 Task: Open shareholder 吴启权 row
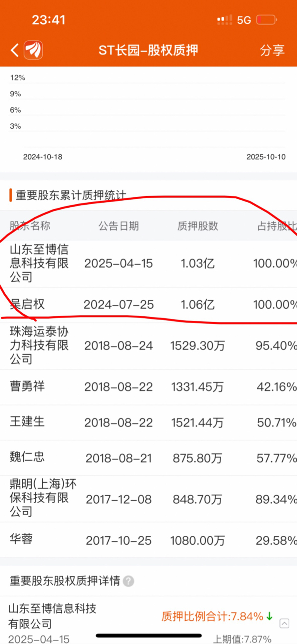pyautogui.click(x=148, y=305)
